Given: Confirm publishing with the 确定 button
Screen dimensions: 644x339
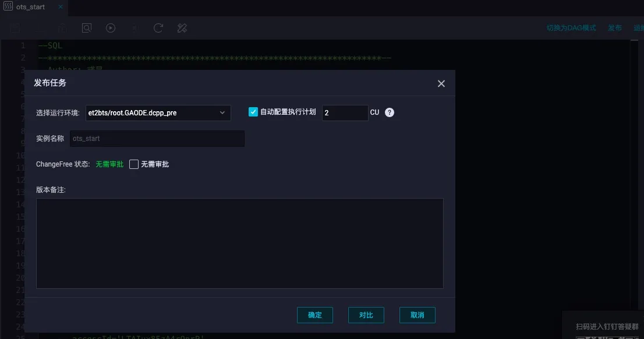Looking at the screenshot, I should [x=315, y=315].
